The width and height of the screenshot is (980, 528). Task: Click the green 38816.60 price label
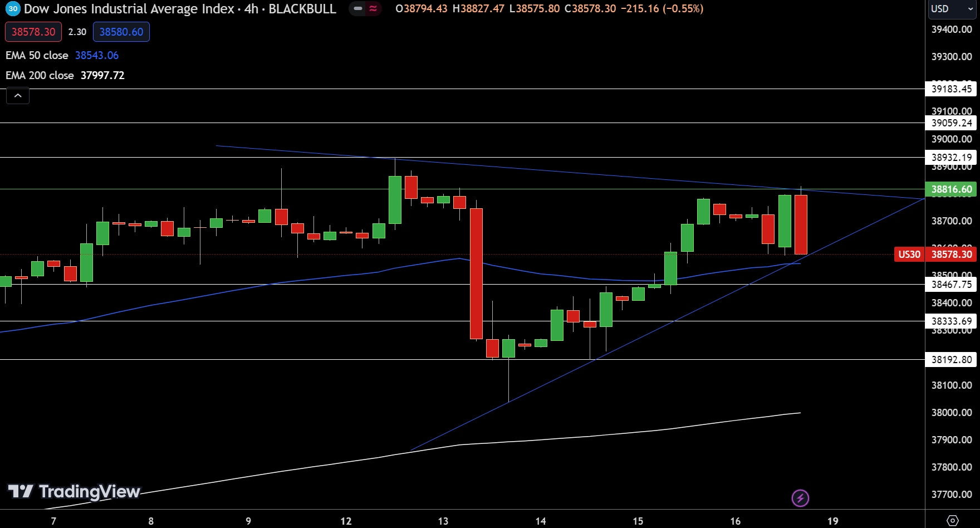[951, 189]
